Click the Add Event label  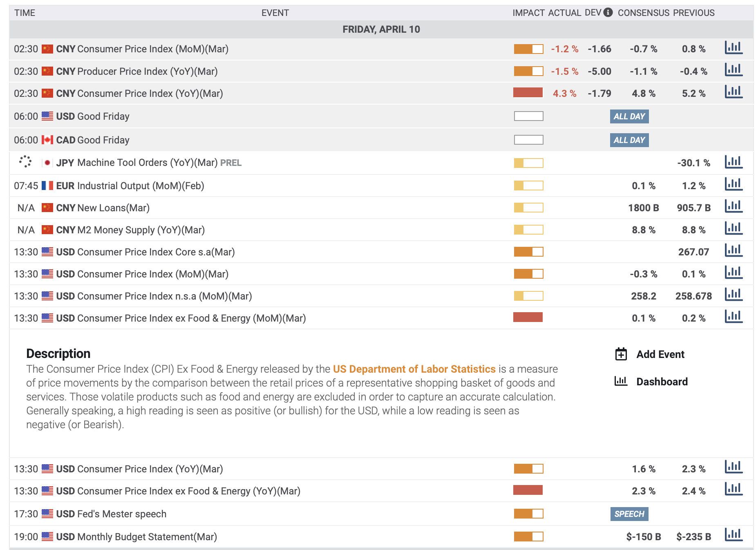pos(660,354)
